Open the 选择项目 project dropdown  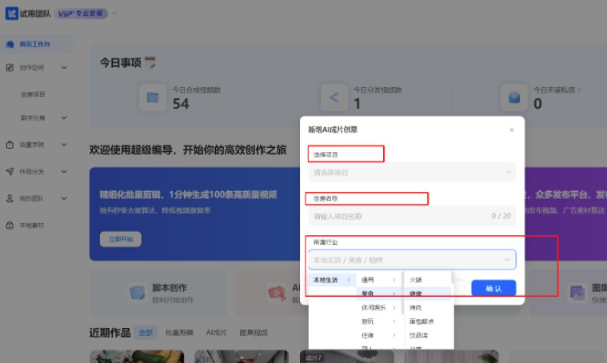pyautogui.click(x=412, y=173)
